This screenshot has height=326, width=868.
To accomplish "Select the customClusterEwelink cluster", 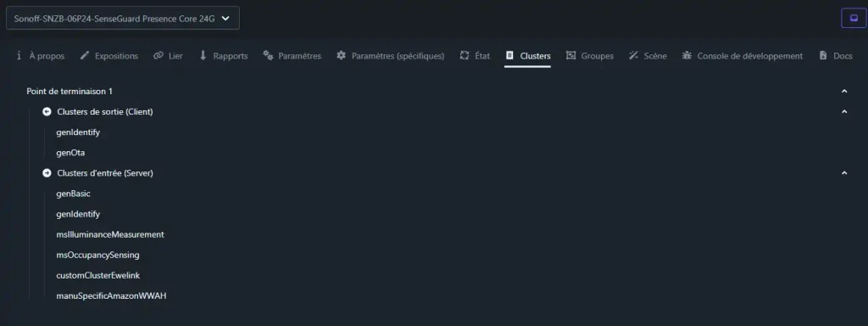I will [98, 276].
